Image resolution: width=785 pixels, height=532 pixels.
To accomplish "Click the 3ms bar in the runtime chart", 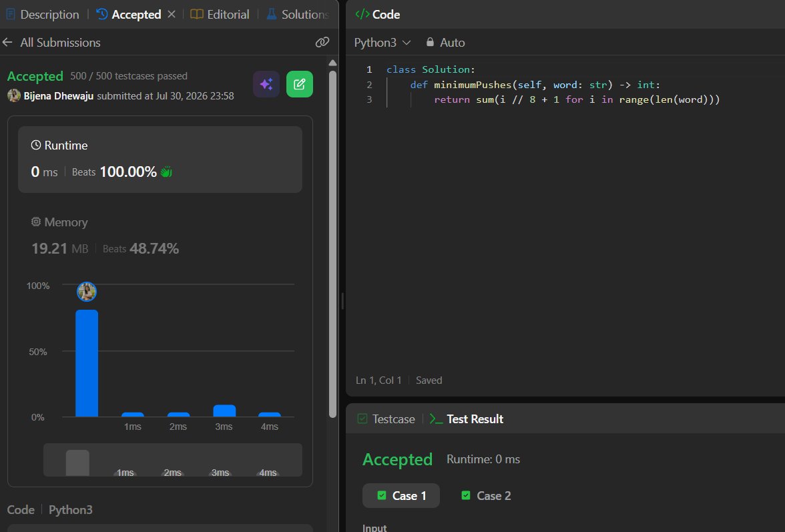I will 224,411.
